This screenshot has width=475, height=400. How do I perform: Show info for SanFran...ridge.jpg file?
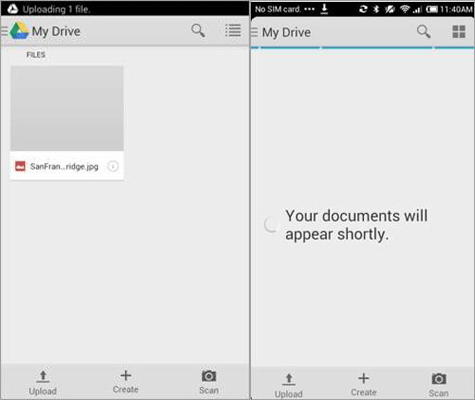click(113, 166)
